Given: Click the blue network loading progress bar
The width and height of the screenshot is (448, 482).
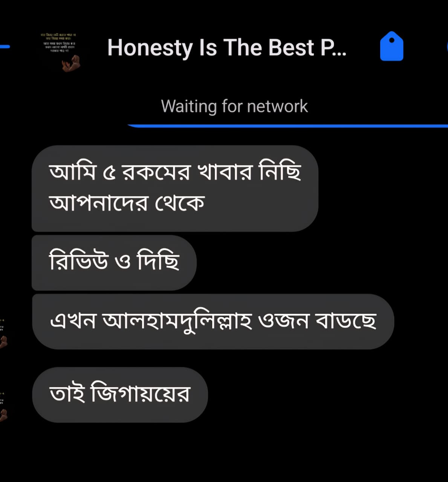Looking at the screenshot, I should pyautogui.click(x=287, y=126).
